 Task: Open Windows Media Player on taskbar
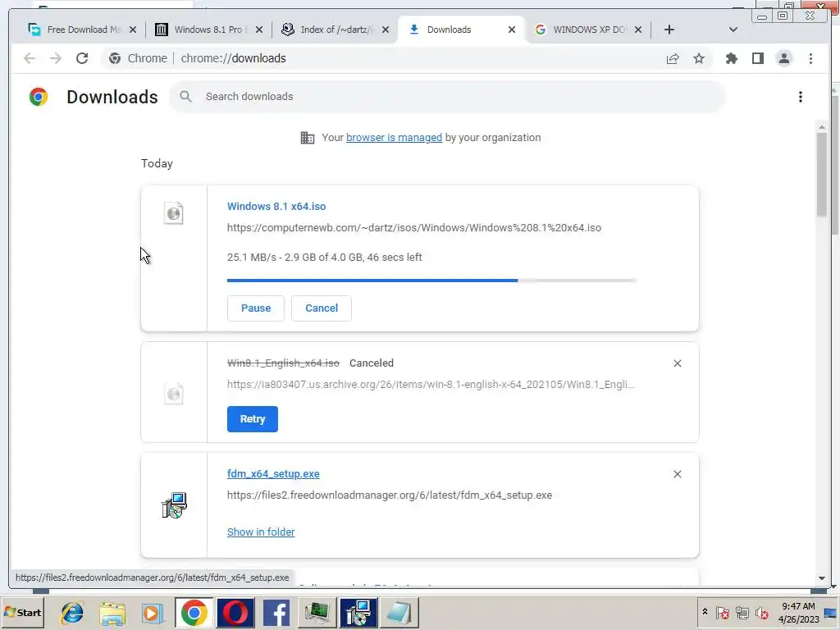click(153, 612)
